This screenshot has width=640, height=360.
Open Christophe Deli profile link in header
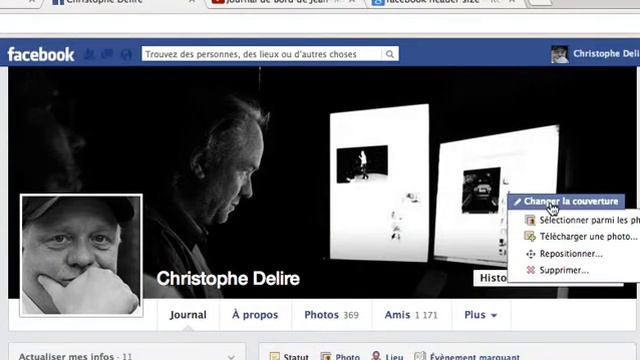[x=606, y=53]
